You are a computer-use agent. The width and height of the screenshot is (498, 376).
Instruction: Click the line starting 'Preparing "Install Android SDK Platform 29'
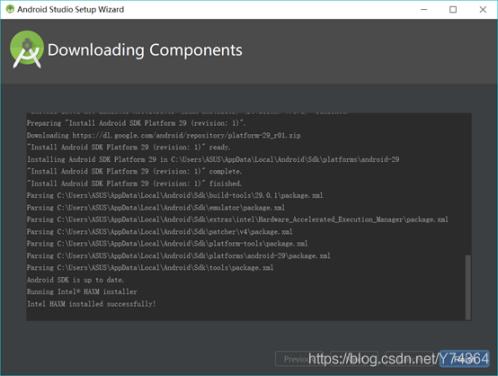(136, 123)
